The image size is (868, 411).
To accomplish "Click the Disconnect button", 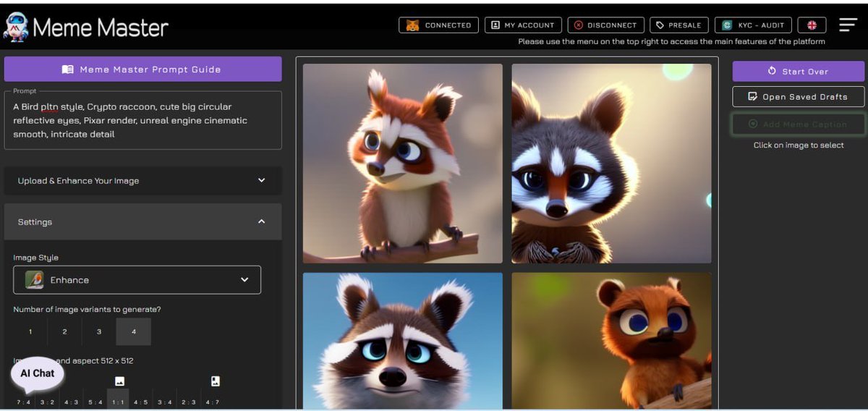I will pos(605,25).
